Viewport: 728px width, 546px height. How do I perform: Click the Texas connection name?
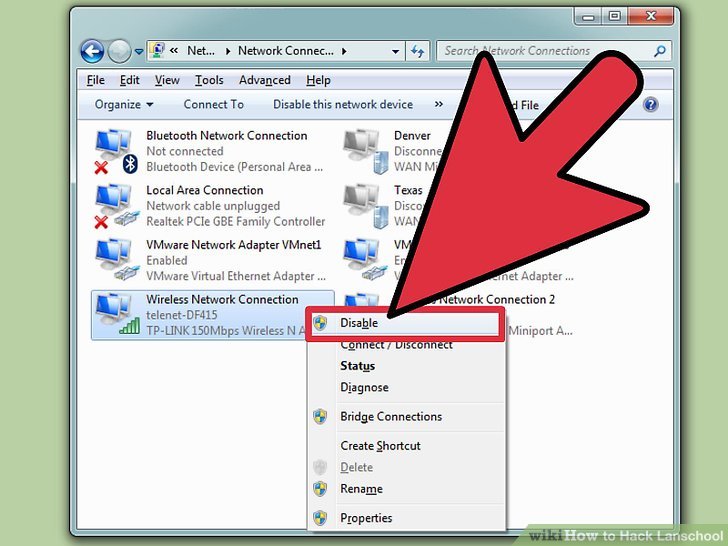408,190
